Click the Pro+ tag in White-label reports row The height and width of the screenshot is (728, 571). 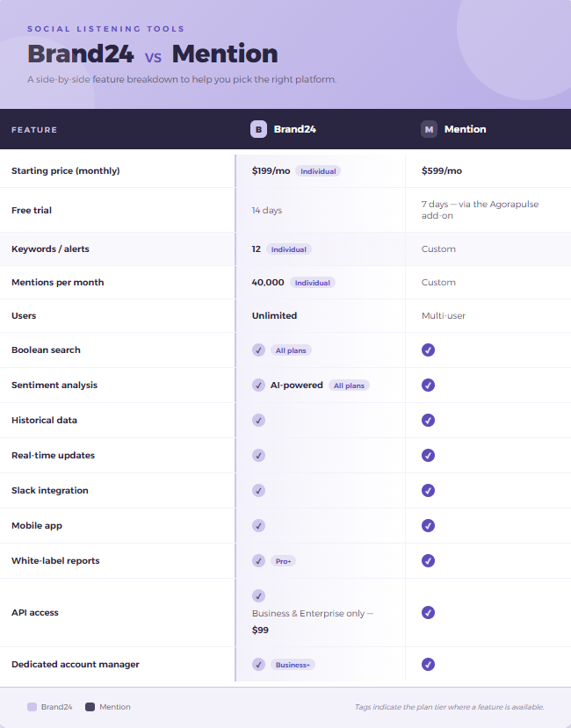(284, 561)
